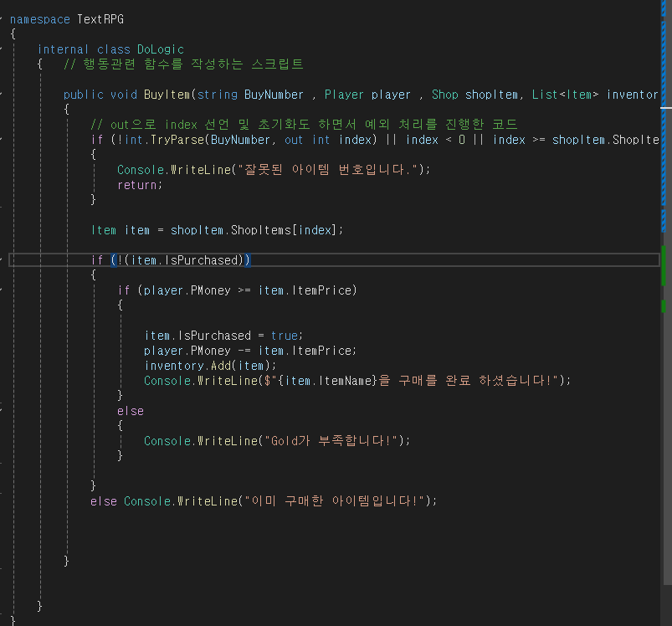672x626 pixels.
Task: Click '{item.ItemName}' in interpolated string
Action: pyautogui.click(x=328, y=381)
